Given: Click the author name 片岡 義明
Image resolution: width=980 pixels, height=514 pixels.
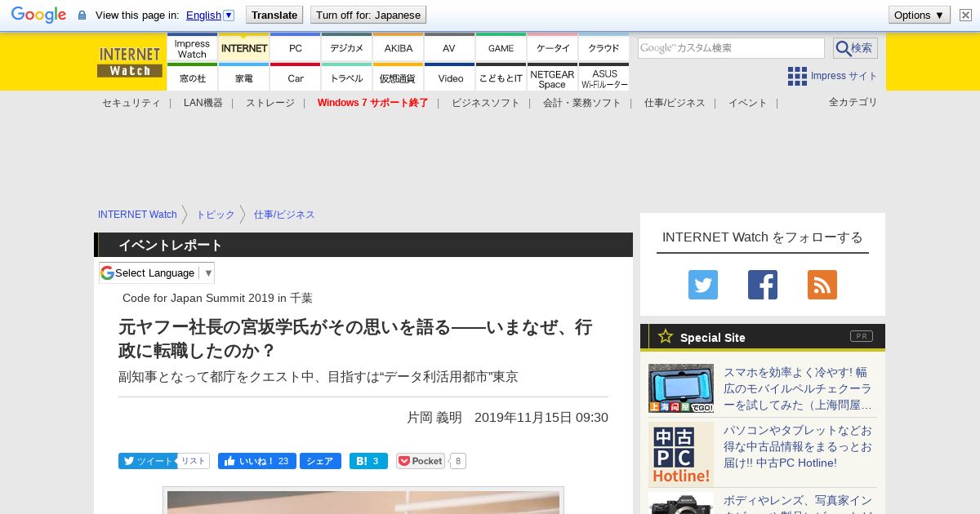Looking at the screenshot, I should pyautogui.click(x=434, y=417).
